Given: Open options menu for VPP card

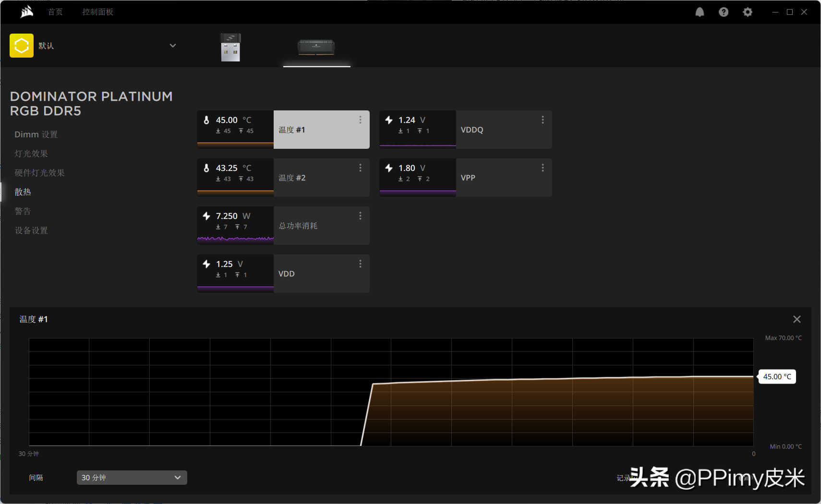Looking at the screenshot, I should tap(543, 168).
